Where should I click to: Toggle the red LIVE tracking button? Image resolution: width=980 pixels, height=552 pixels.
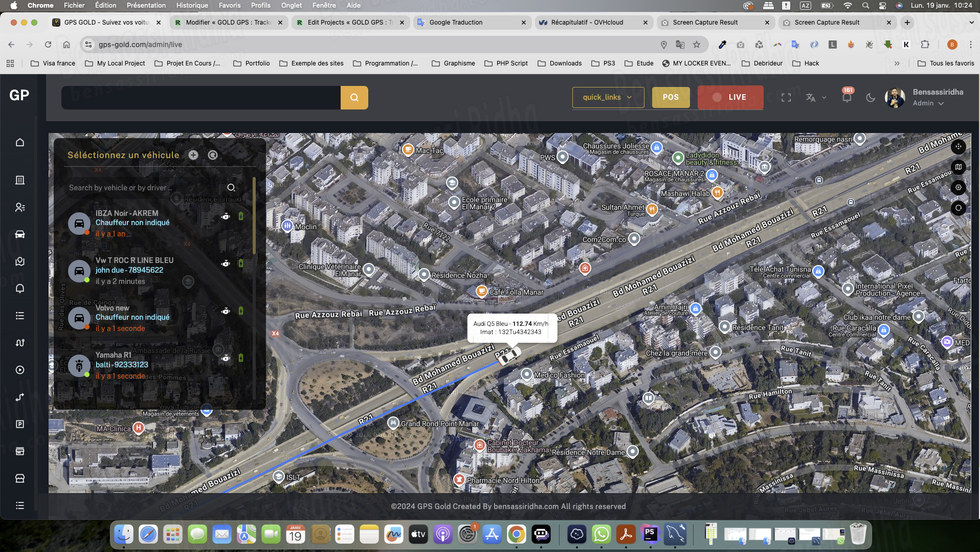730,97
